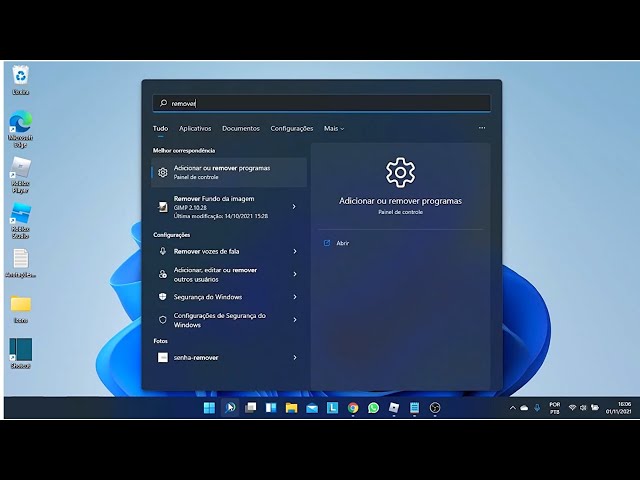Open the blue L app in taskbar

coord(333,408)
